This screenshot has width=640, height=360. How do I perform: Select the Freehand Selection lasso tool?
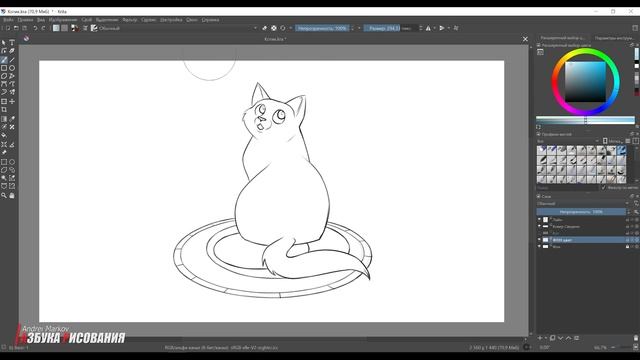pos(12,170)
